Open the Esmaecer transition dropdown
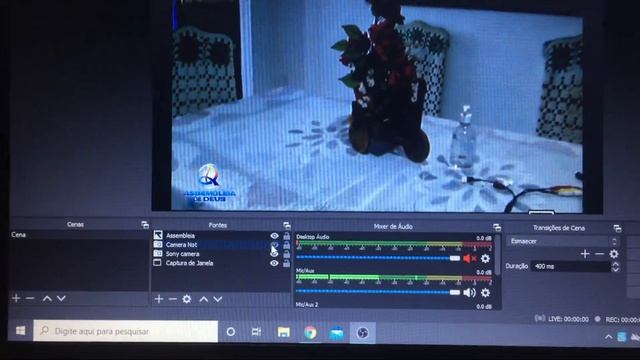The height and width of the screenshot is (360, 640). [563, 241]
